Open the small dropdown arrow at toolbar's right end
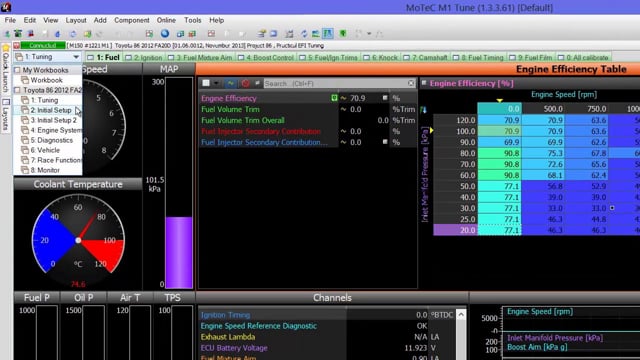This screenshot has width=640, height=360. coord(369,34)
